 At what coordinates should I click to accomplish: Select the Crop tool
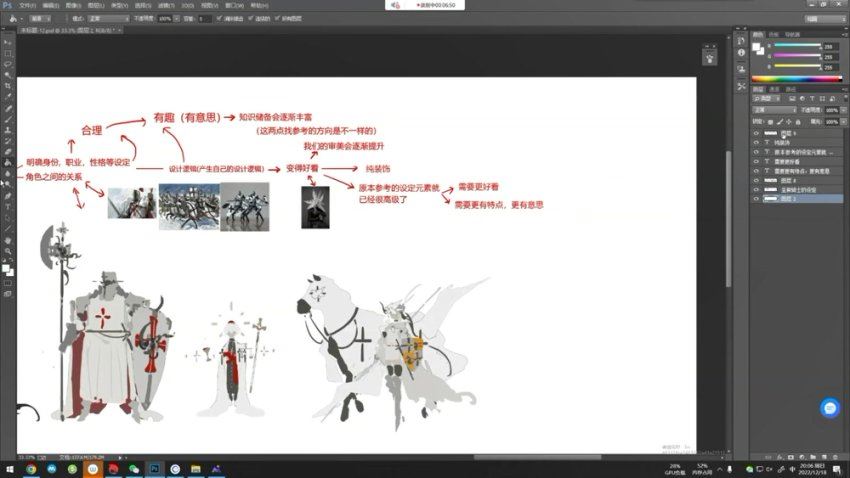point(8,86)
